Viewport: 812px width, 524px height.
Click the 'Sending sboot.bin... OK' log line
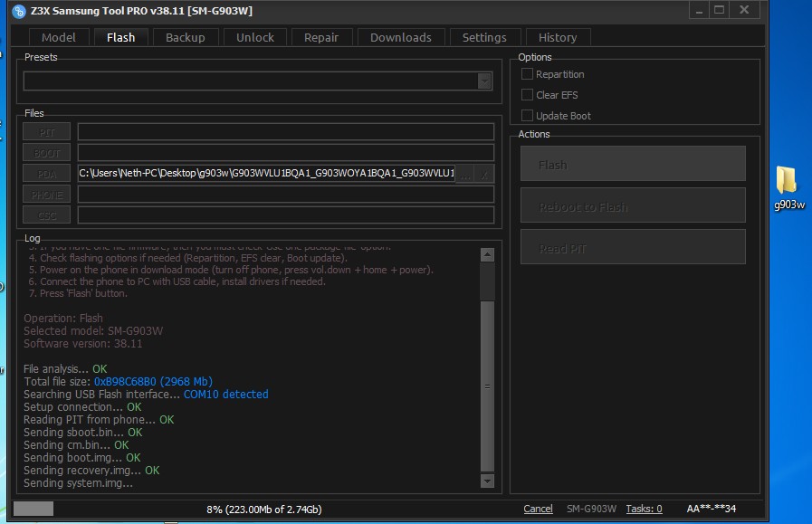pyautogui.click(x=83, y=433)
